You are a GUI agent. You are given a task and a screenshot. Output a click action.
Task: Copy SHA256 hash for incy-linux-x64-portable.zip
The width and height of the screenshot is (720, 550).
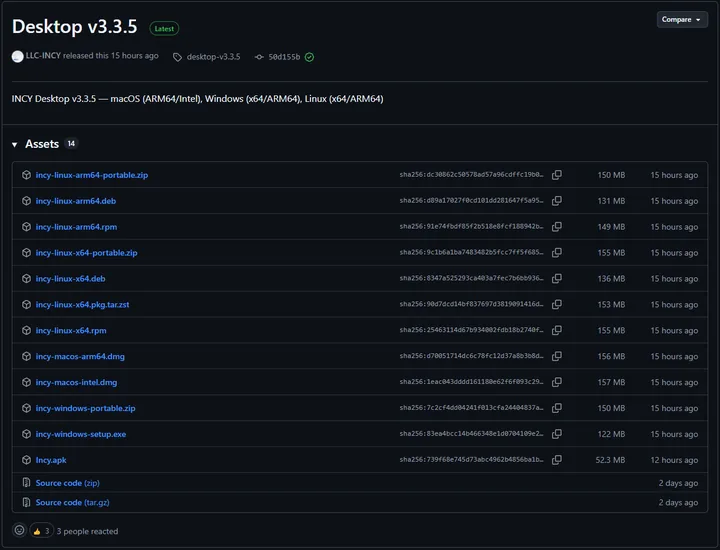click(557, 253)
